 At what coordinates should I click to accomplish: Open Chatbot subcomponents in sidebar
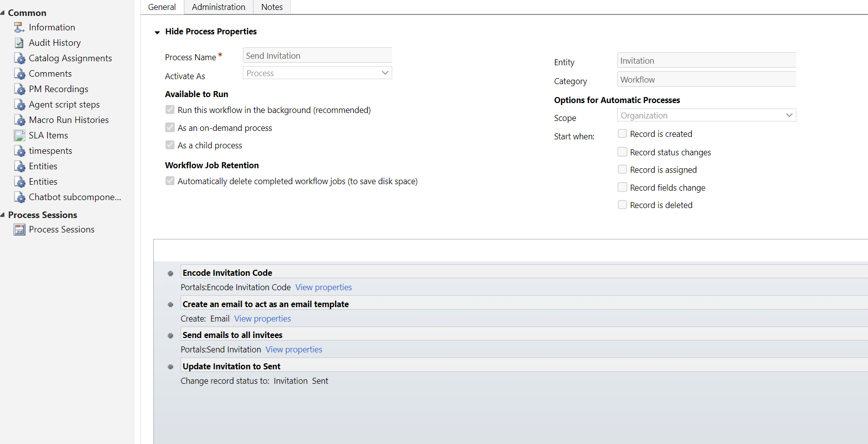point(75,197)
